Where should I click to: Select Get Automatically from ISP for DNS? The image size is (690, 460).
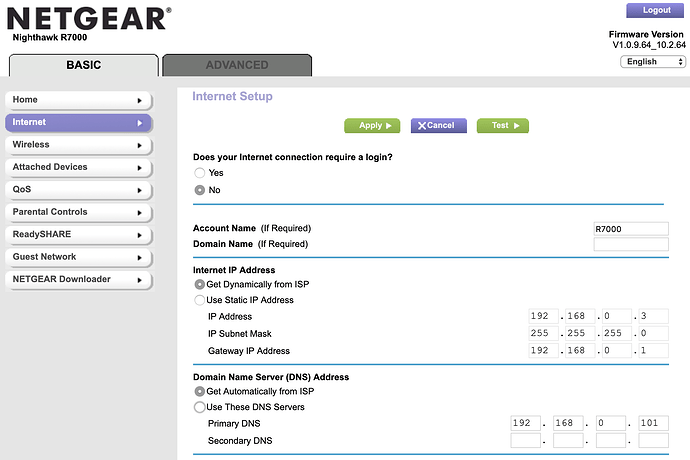200,391
